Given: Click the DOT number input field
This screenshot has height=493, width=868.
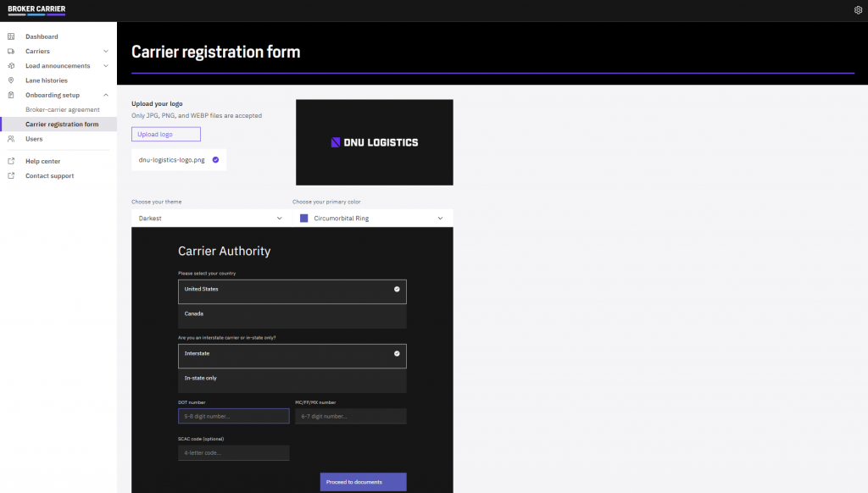Looking at the screenshot, I should click(x=234, y=416).
